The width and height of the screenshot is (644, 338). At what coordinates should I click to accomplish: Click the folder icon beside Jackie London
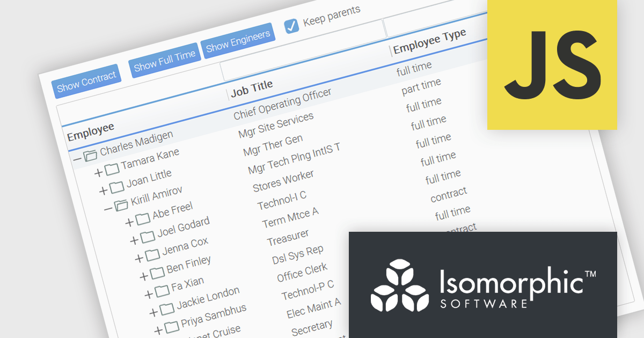click(166, 308)
